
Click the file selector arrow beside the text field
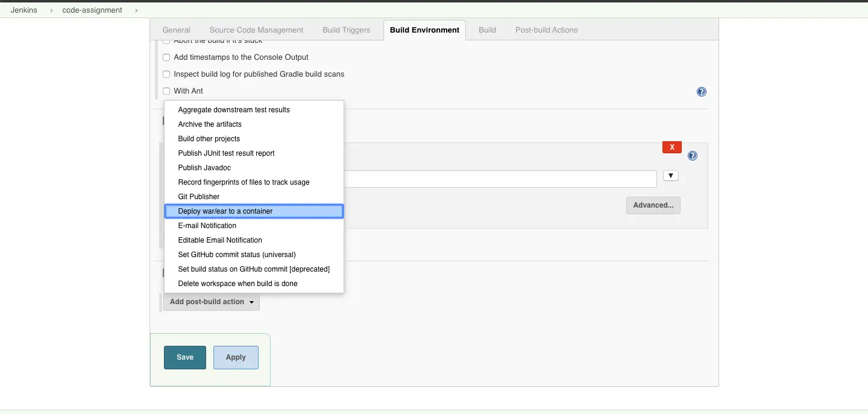point(670,175)
